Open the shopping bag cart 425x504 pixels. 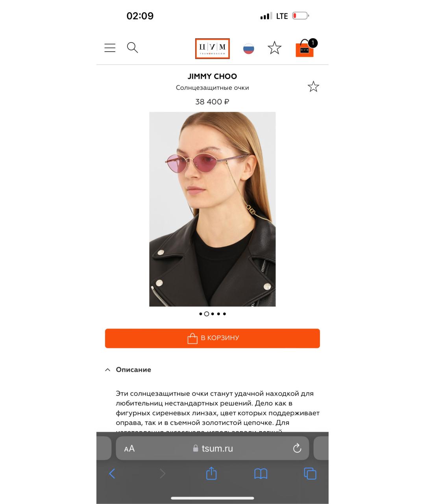coord(305,49)
